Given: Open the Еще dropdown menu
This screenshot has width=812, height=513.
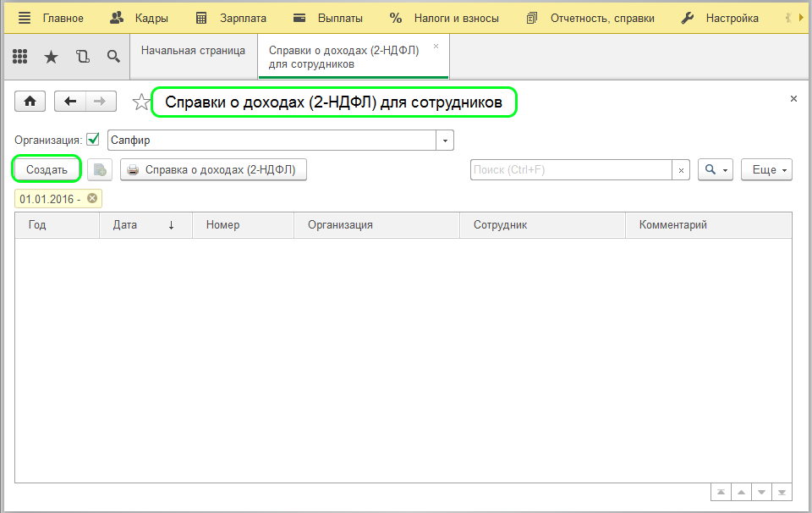Looking at the screenshot, I should coord(766,169).
